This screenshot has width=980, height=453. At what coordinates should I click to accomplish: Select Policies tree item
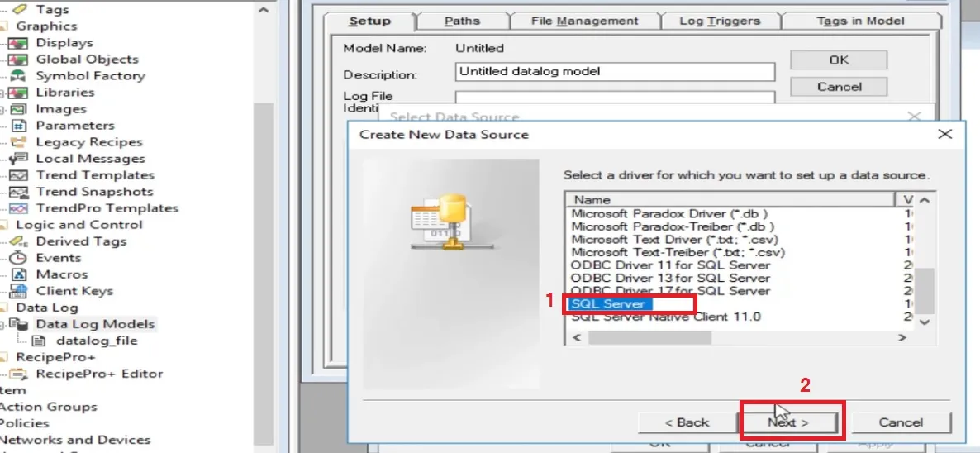pyautogui.click(x=24, y=423)
